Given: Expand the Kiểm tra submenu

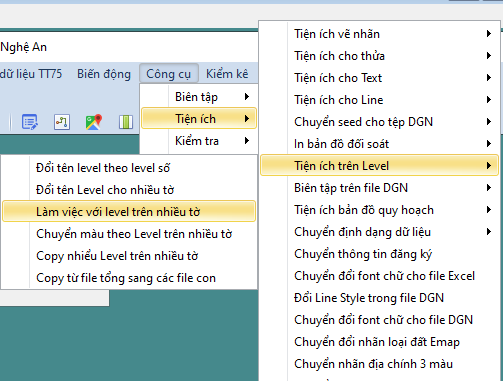Looking at the screenshot, I should click(x=199, y=141).
